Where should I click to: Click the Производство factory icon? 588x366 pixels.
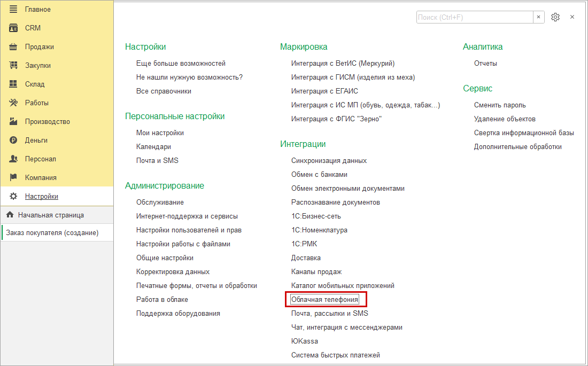coord(13,121)
